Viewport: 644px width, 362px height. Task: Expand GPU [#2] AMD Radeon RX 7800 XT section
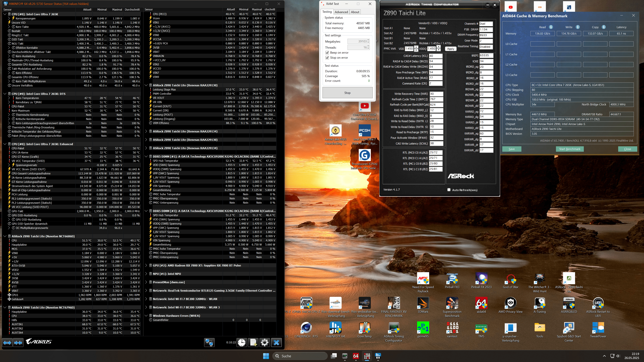pos(146,265)
